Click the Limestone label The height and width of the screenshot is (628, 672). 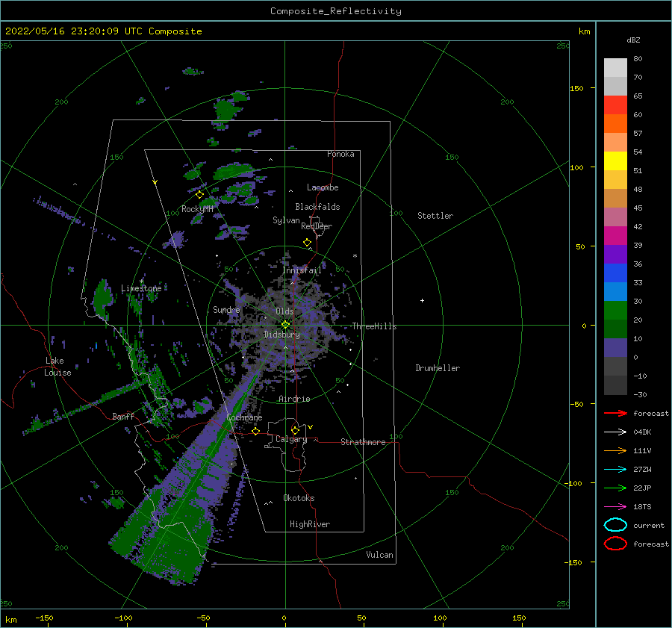(x=141, y=288)
